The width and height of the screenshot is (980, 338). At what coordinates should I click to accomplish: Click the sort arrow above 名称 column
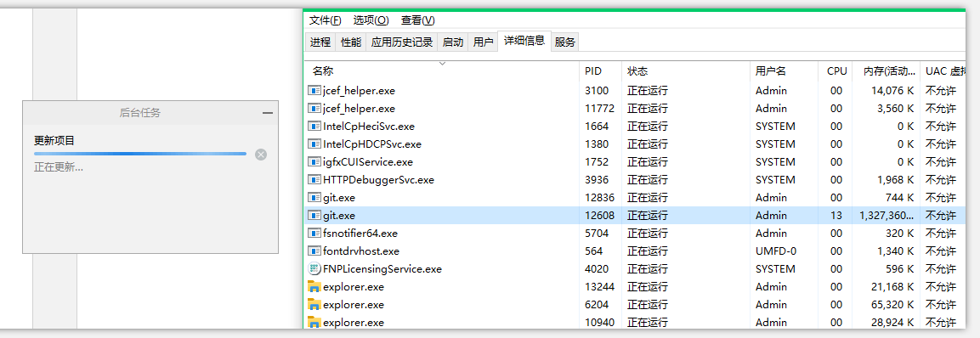click(442, 63)
